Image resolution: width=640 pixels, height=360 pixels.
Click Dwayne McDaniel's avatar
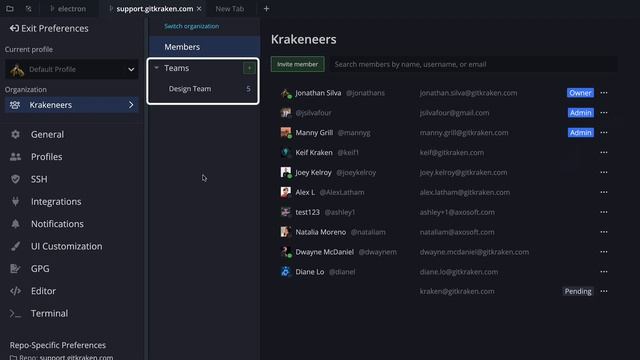pos(286,252)
